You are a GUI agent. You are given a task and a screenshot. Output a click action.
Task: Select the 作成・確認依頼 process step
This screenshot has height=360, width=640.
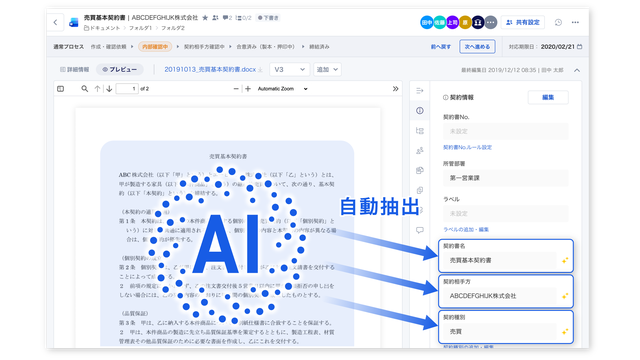coord(108,47)
